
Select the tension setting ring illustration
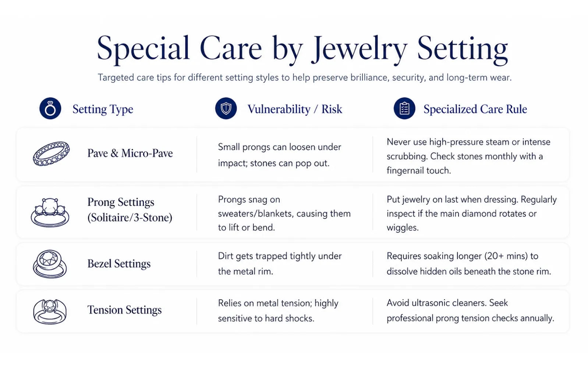50,311
